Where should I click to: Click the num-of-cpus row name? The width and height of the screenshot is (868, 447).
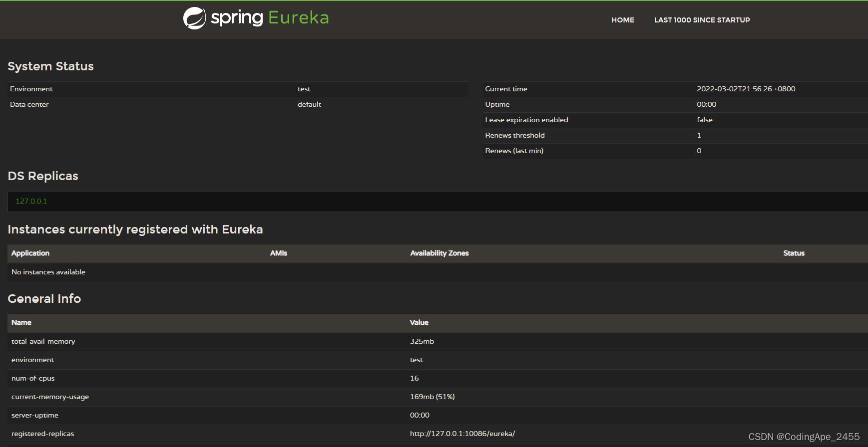33,378
